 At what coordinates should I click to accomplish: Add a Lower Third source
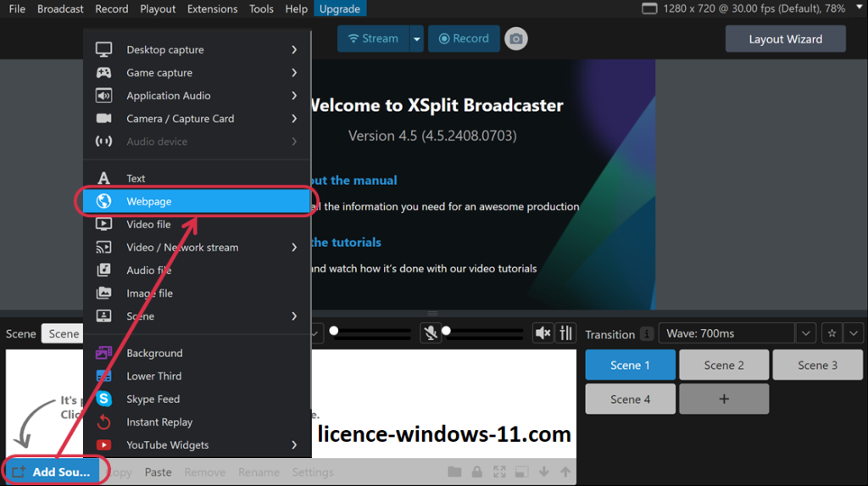153,376
